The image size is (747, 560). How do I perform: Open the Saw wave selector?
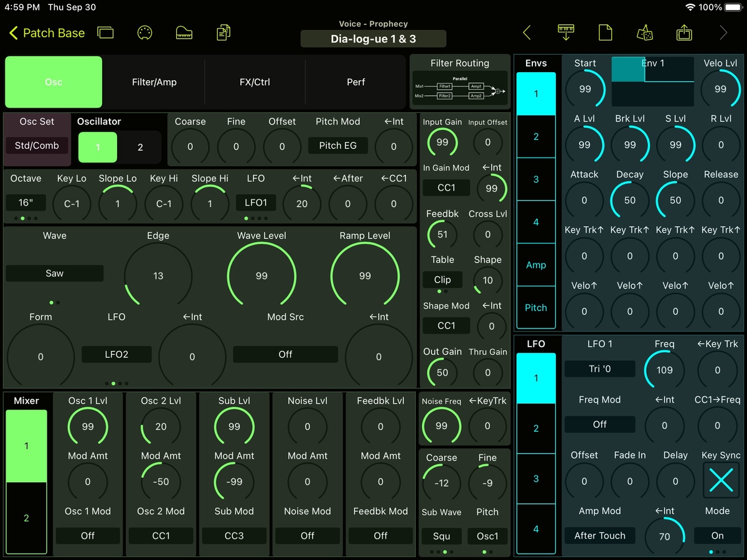[54, 273]
